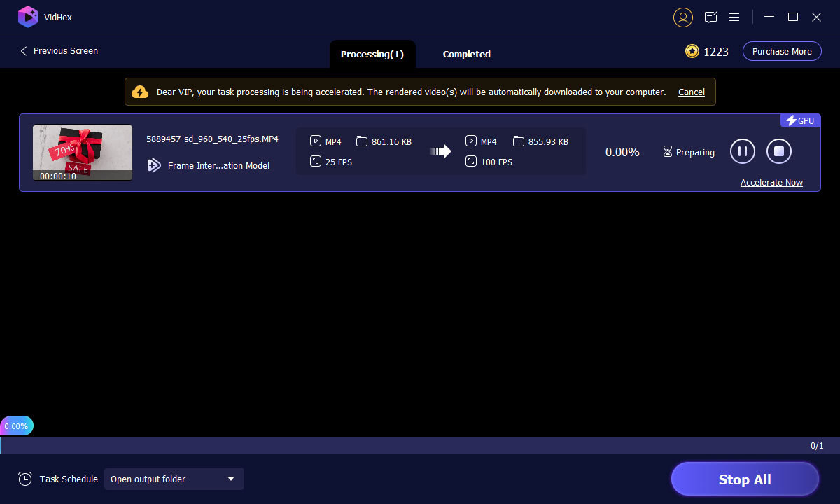Click the Accelerate Now link
840x504 pixels.
pos(771,183)
